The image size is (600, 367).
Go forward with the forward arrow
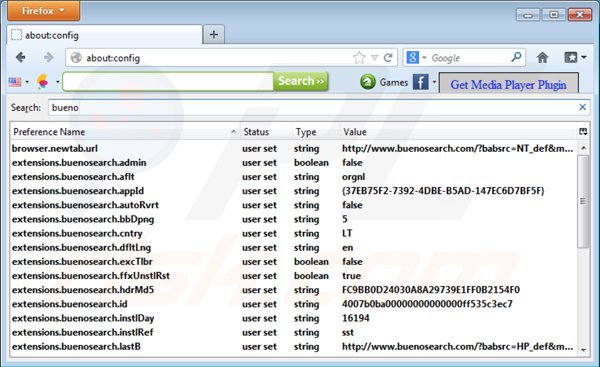point(49,57)
